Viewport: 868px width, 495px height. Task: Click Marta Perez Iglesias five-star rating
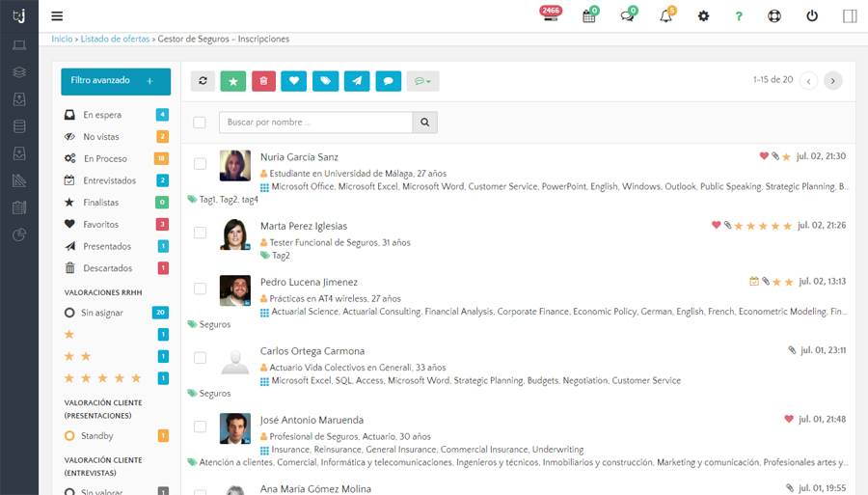coord(763,226)
